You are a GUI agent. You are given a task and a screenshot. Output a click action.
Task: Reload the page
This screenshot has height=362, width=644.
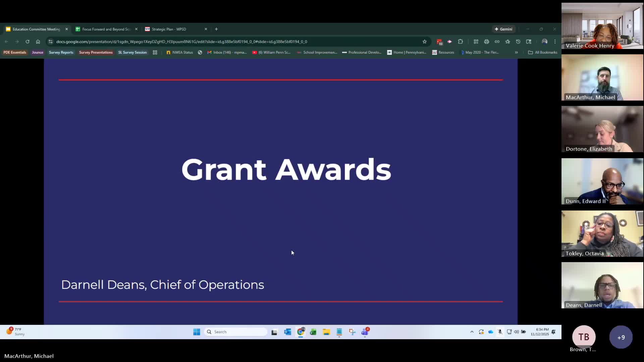pos(28,42)
